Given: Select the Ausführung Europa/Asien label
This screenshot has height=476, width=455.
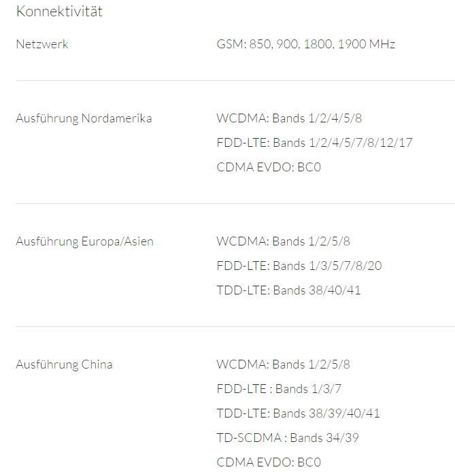Looking at the screenshot, I should 84,241.
